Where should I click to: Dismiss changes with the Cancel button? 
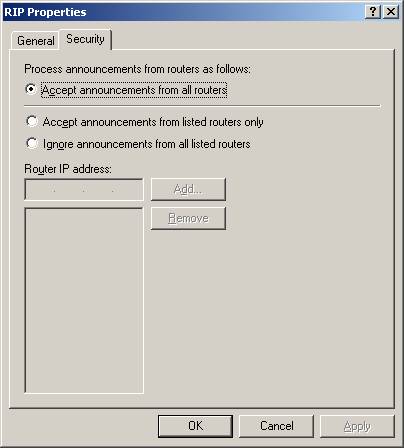tap(276, 426)
